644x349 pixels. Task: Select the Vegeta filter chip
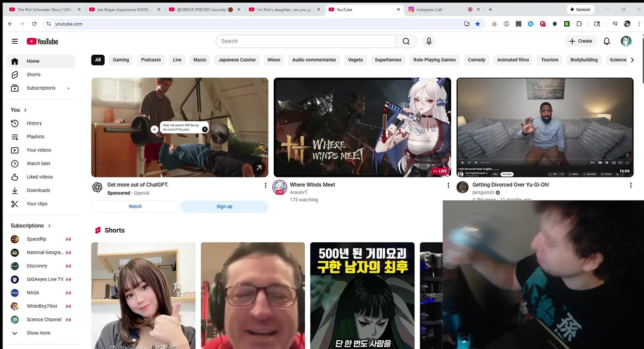[x=355, y=60]
